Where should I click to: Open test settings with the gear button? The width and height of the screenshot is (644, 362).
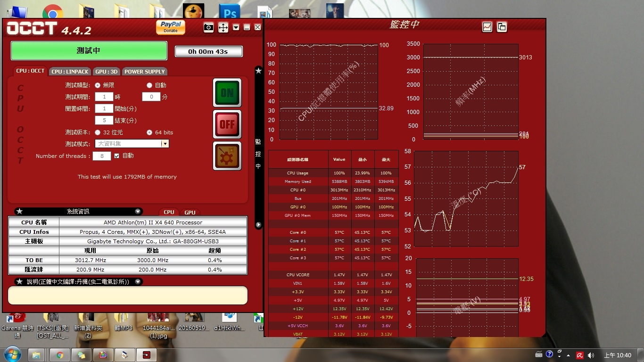tap(227, 156)
